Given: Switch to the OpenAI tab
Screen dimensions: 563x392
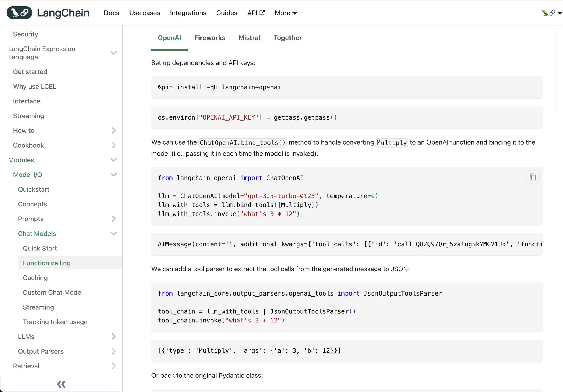Looking at the screenshot, I should pos(169,38).
